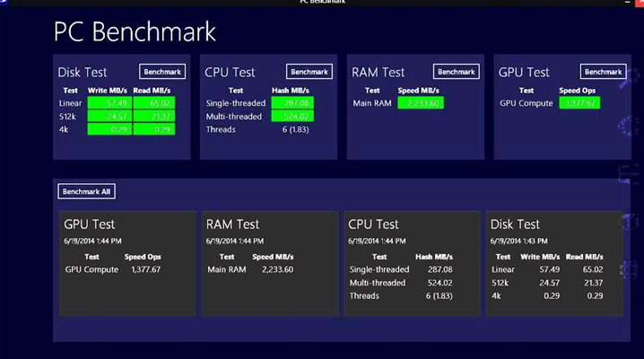Click the 512k write speed 24.57 value
Image resolution: width=644 pixels, height=359 pixels.
click(x=109, y=116)
